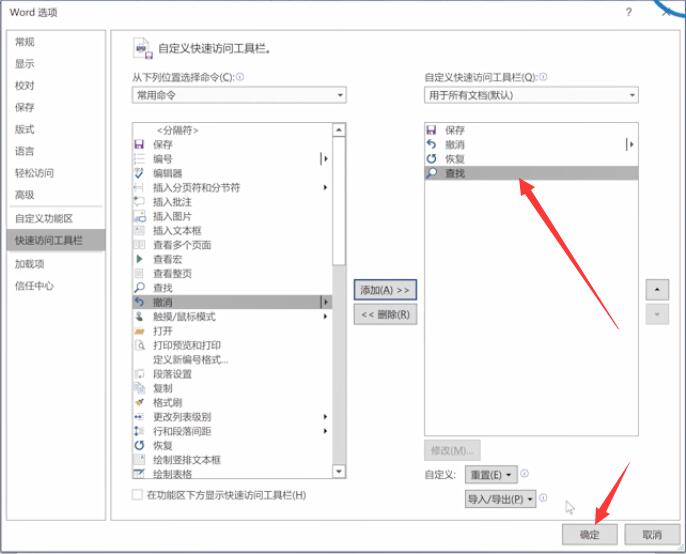
Task: Move selected command down with arrow button
Action: [657, 314]
